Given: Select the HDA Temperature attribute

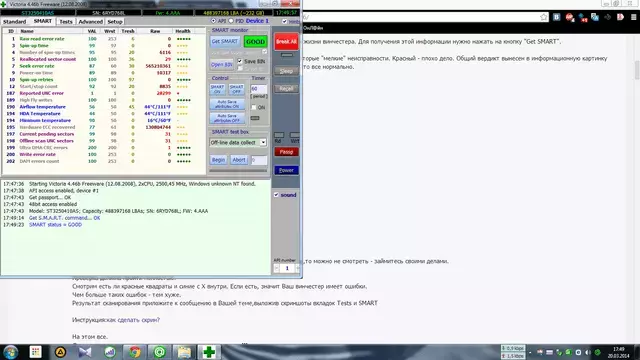Looking at the screenshot, I should 104,113.
